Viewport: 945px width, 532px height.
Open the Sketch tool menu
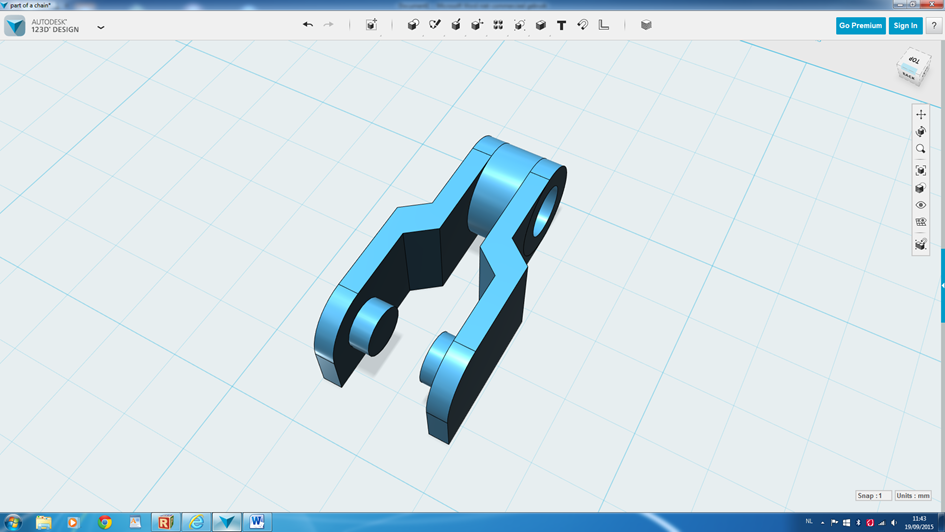(435, 25)
